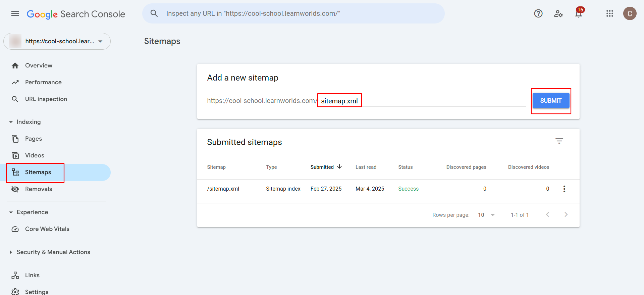Click the Performance trend icon

point(15,82)
